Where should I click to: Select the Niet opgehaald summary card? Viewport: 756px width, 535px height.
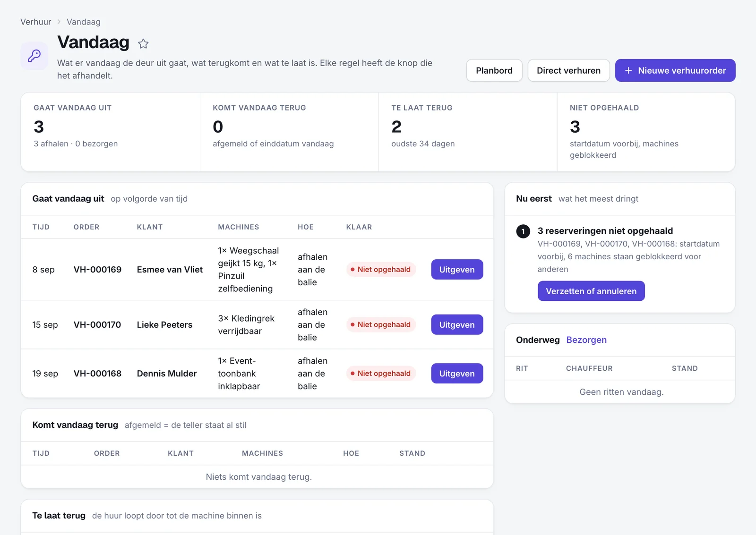tap(646, 132)
